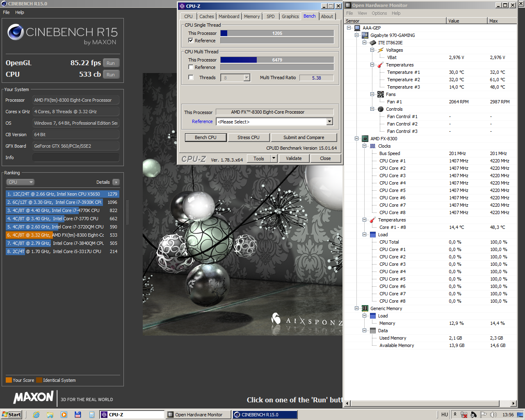
Task: Click the Data icon under Generic Memory
Action: pos(373,331)
